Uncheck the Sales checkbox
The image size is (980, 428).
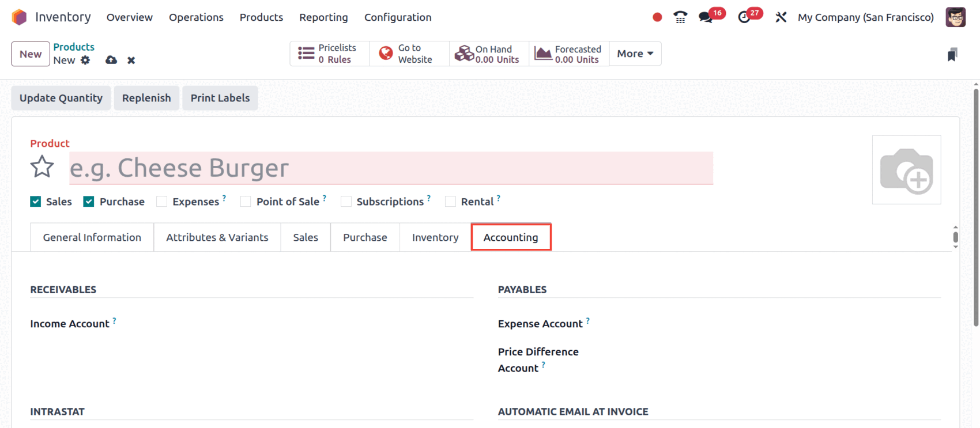pos(36,202)
